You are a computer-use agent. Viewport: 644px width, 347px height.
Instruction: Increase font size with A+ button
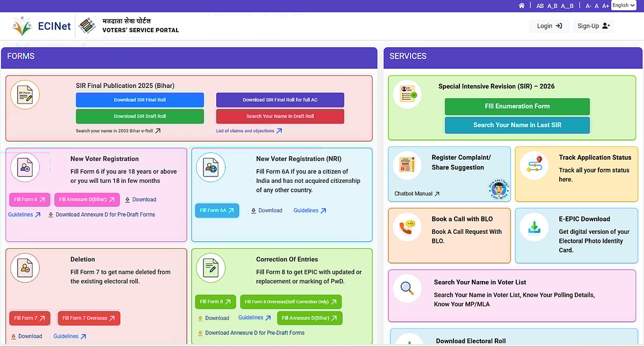[x=605, y=6]
